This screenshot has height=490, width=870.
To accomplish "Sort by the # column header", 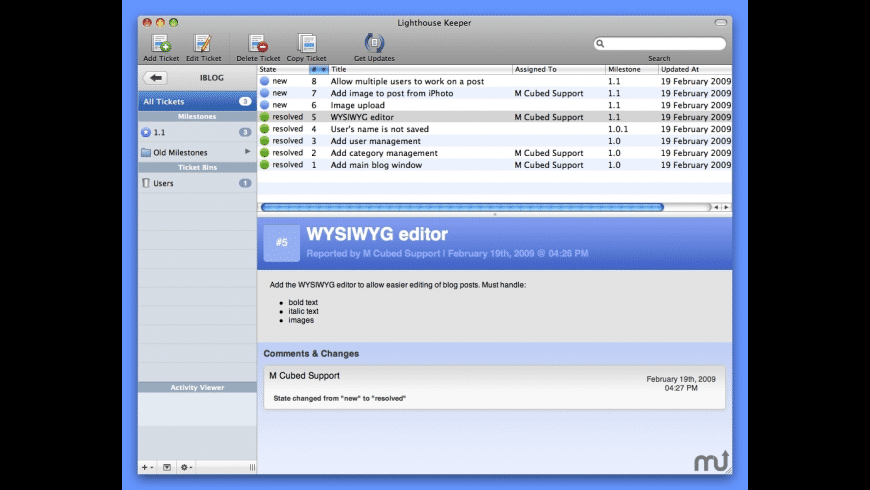I will (x=318, y=69).
